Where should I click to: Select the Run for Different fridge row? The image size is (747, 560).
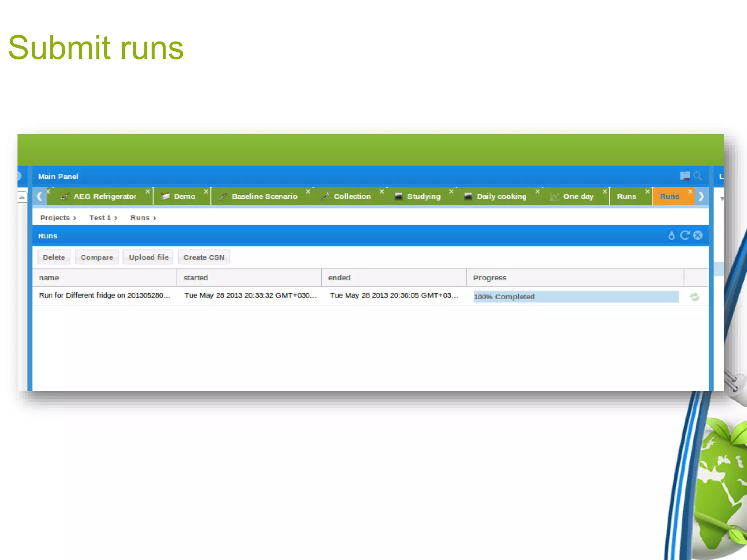[371, 296]
